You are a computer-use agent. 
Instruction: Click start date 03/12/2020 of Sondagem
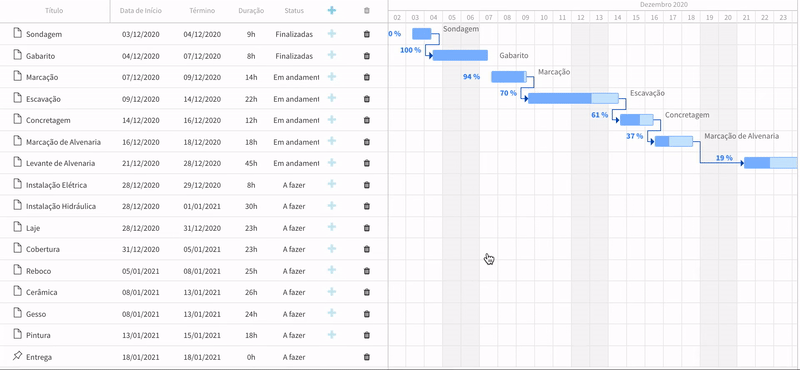(x=141, y=34)
